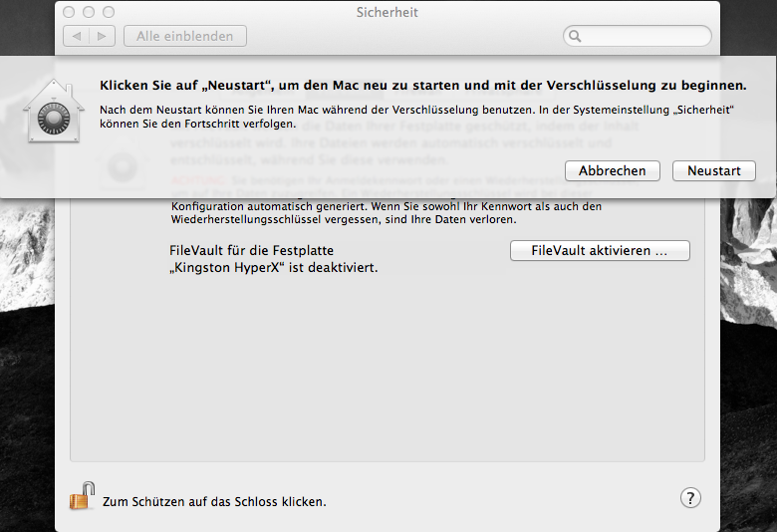
Task: Click Abbrechen to cancel the dialog
Action: 612,171
